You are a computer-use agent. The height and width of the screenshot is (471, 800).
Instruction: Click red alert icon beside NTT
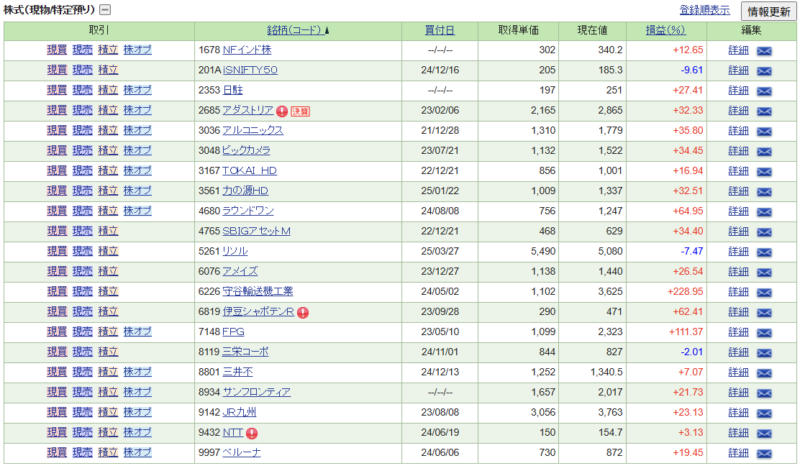[252, 433]
